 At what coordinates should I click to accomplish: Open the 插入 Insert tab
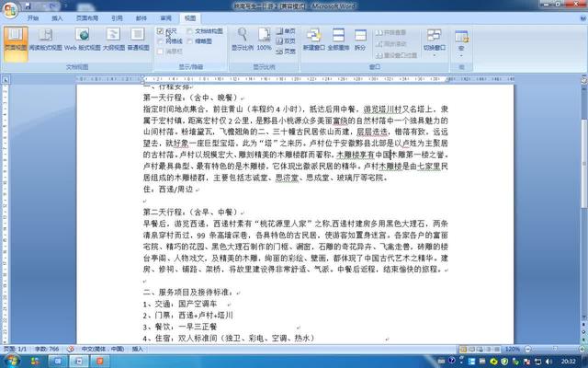(x=57, y=18)
